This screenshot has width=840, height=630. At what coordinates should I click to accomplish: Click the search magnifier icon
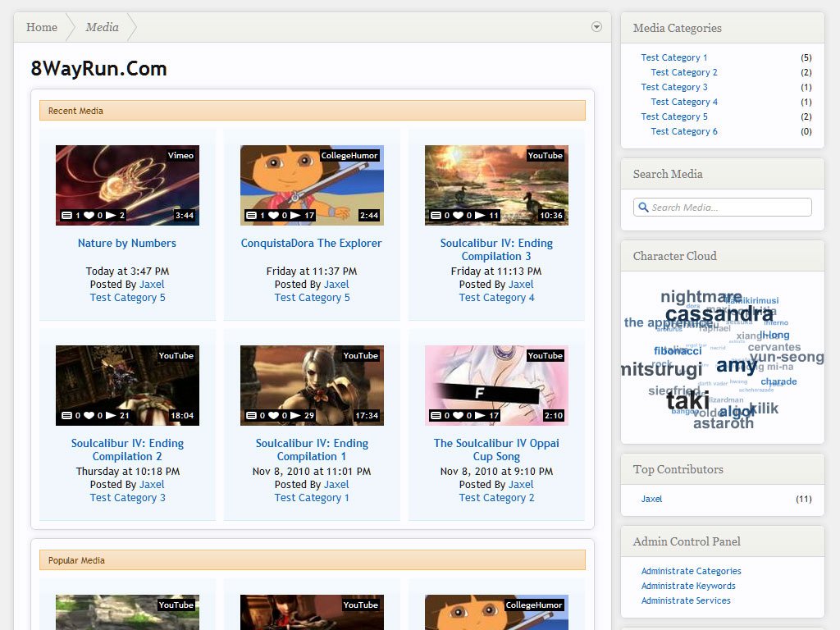click(643, 207)
